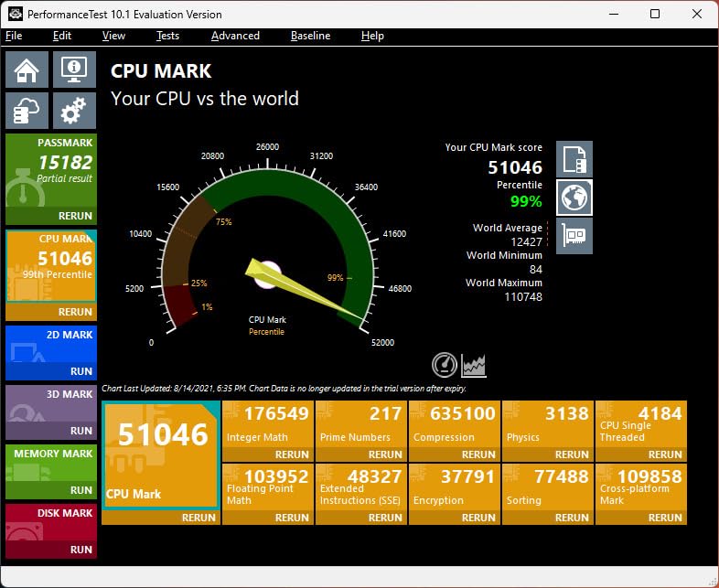Rerun the Compression test
This screenshot has height=588, width=719.
455,454
